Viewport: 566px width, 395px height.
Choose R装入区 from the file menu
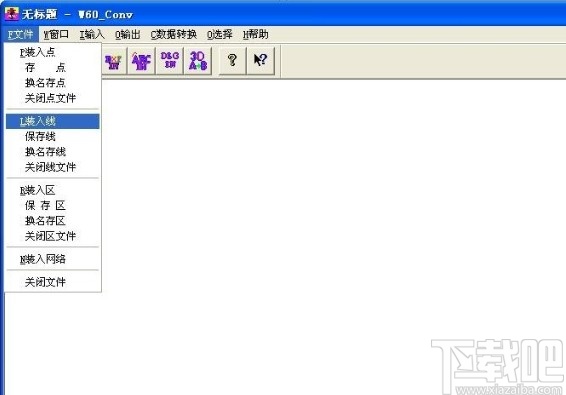[53, 190]
